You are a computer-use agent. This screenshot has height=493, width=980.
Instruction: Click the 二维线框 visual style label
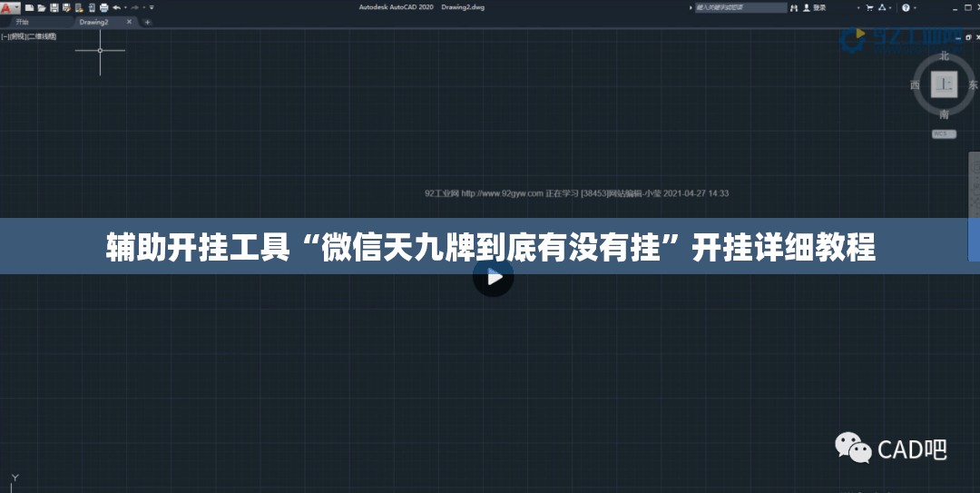[x=42, y=36]
